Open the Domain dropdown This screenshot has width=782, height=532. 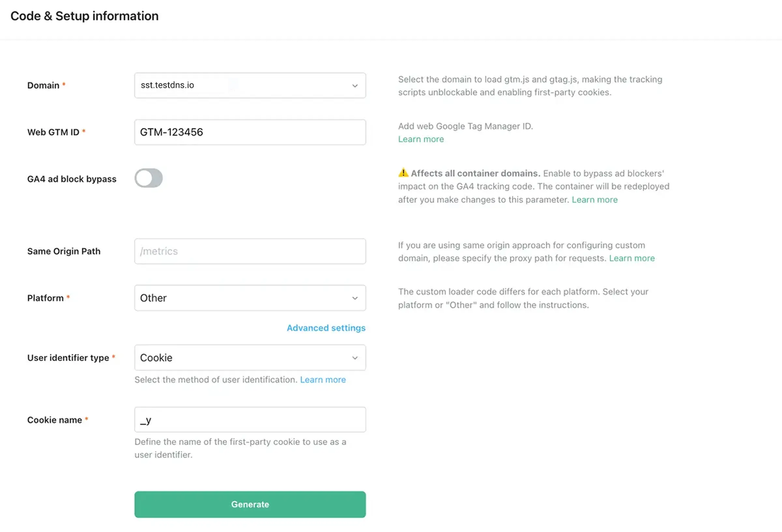click(x=250, y=86)
